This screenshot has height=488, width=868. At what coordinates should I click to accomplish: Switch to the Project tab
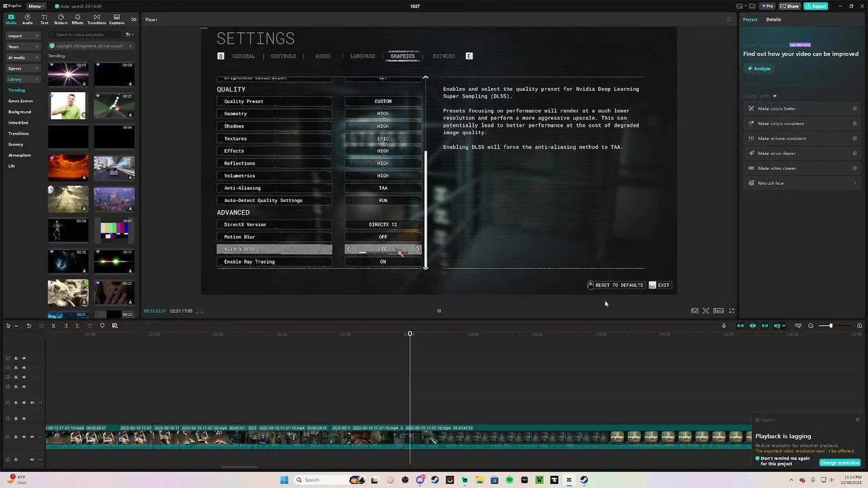click(750, 19)
